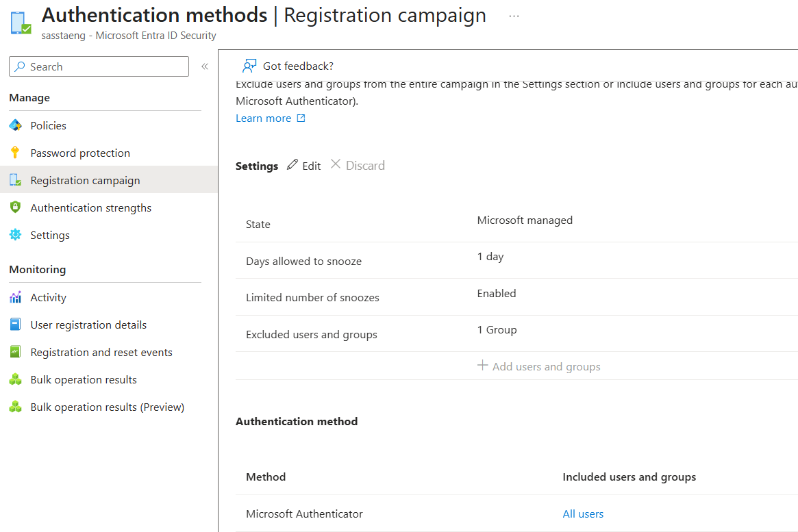The height and width of the screenshot is (532, 798).
Task: Open Bulk operation results
Action: (x=84, y=380)
